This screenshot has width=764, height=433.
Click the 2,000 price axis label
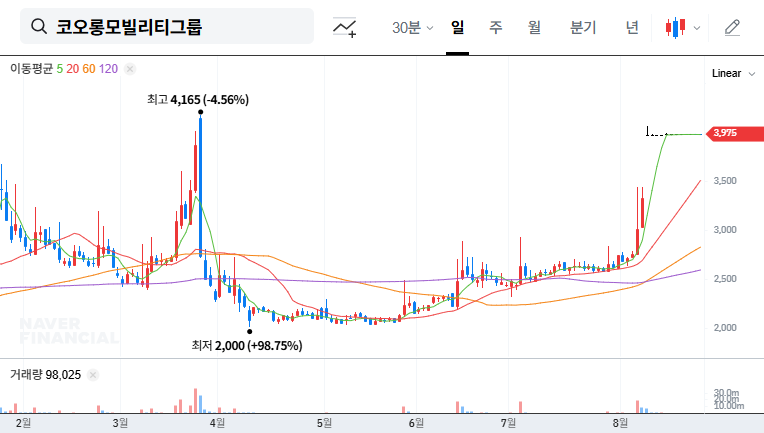tap(725, 328)
